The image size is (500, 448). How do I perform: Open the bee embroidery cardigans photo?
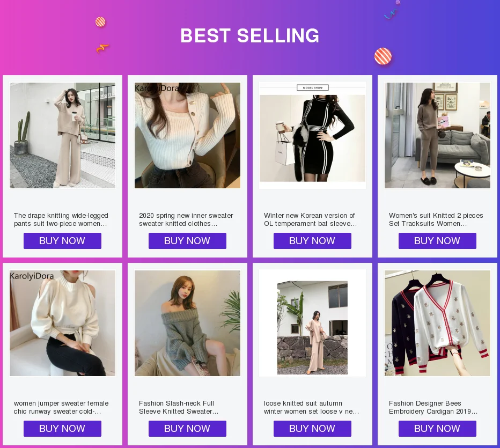coord(438,323)
